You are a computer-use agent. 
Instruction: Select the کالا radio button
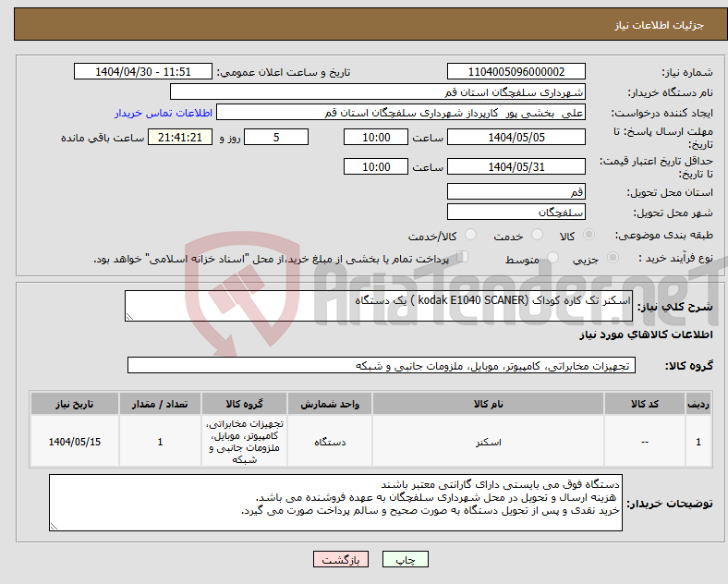click(588, 235)
